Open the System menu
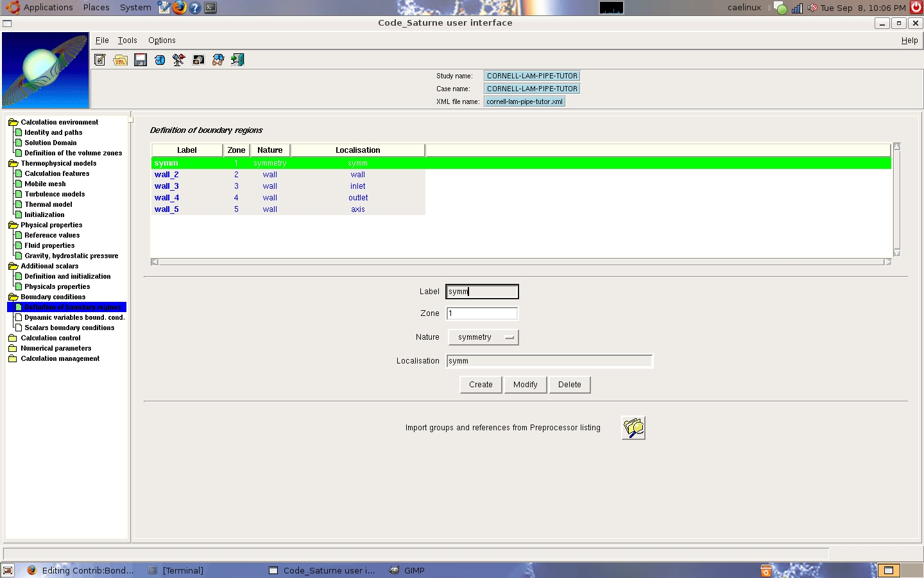Screen dimensions: 924x578 (x=135, y=8)
